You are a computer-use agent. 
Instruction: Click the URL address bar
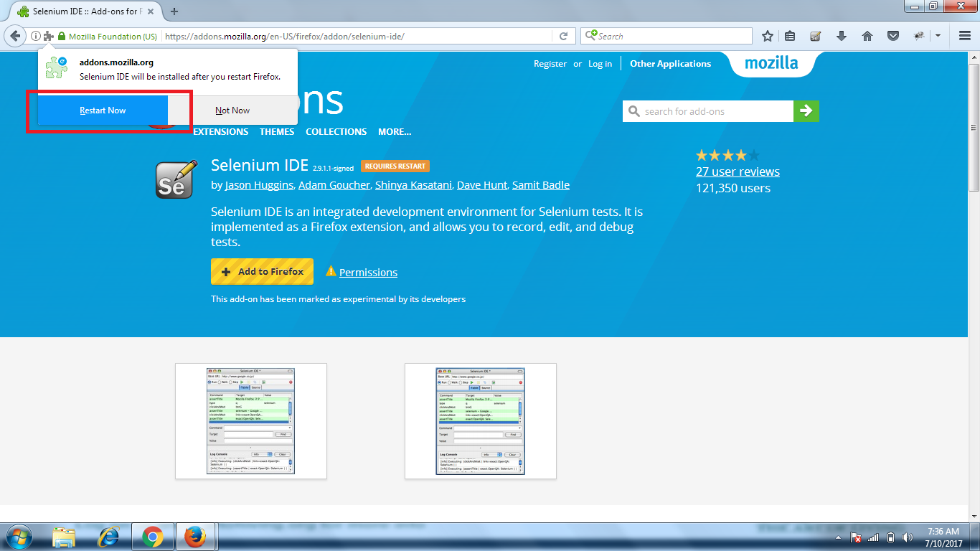coord(357,36)
